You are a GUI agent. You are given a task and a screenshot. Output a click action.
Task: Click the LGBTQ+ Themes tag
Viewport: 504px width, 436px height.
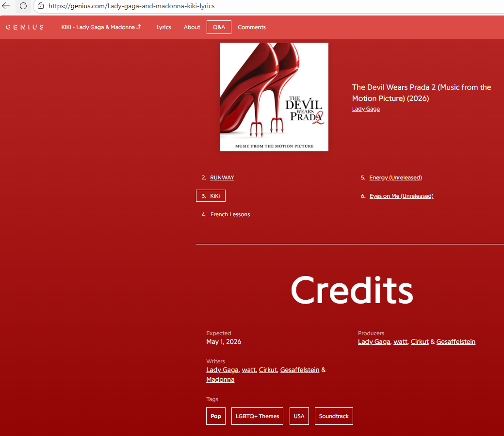point(257,416)
